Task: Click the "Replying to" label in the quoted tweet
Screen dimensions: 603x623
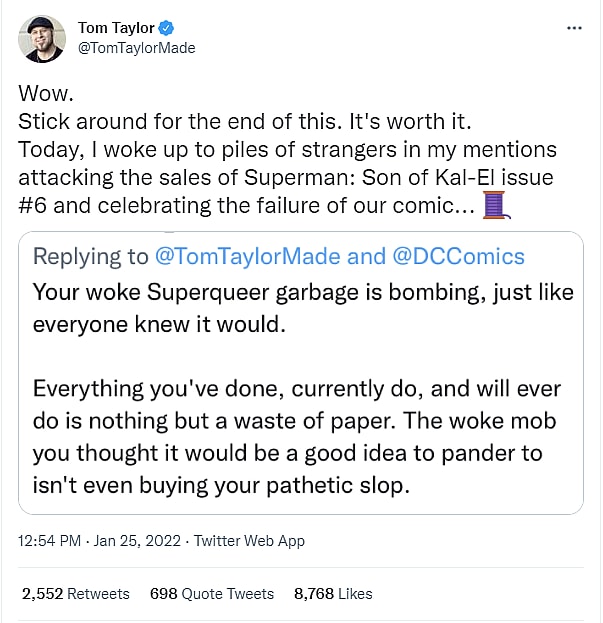Action: [90, 256]
